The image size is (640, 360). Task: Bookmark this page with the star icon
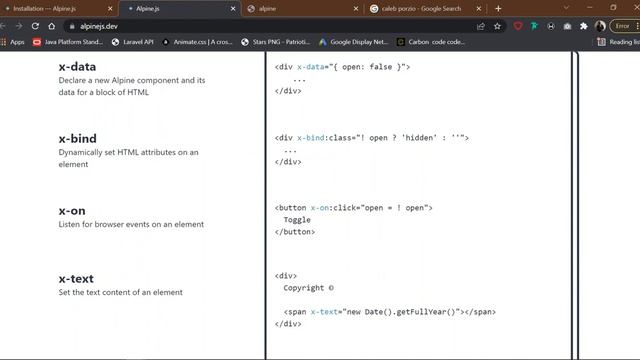pos(497,26)
